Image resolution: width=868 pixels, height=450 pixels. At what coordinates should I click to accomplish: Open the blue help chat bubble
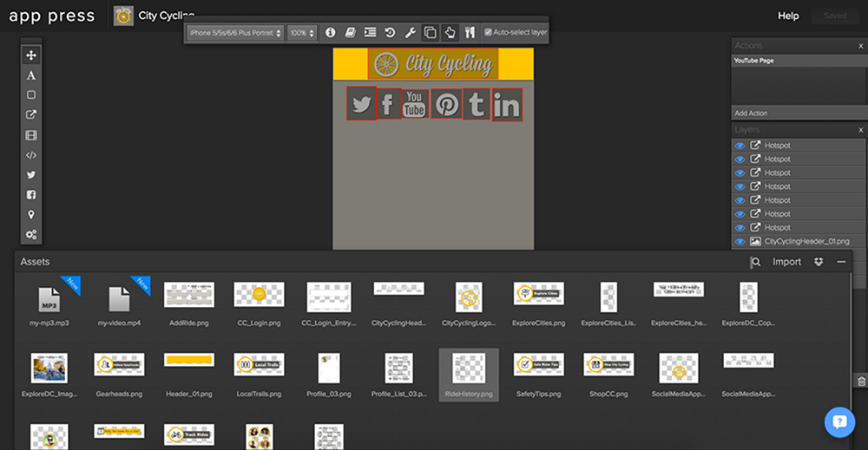click(839, 422)
